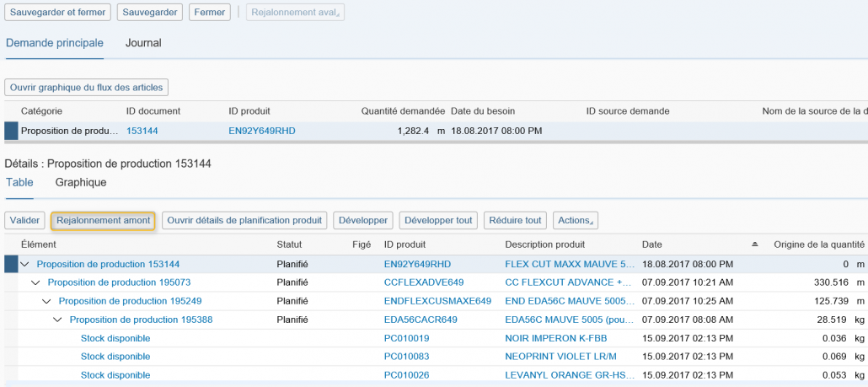Click quantity value 330.516

click(832, 282)
